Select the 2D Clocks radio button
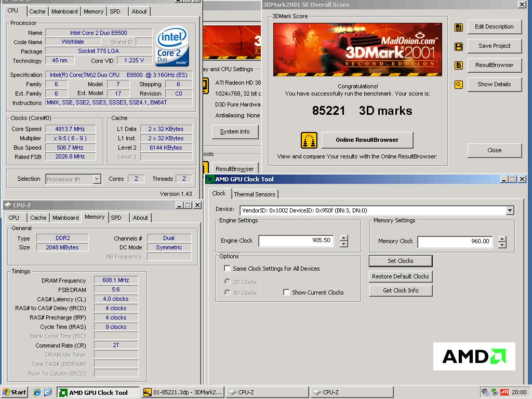This screenshot has width=532, height=399. click(x=228, y=282)
